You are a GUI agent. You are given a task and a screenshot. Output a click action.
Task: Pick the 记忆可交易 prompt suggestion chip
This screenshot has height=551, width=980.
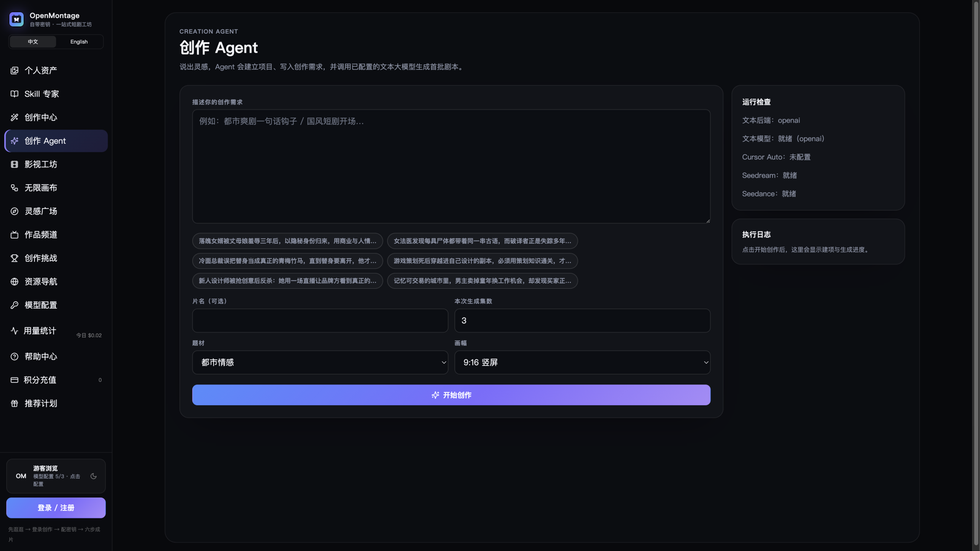482,280
